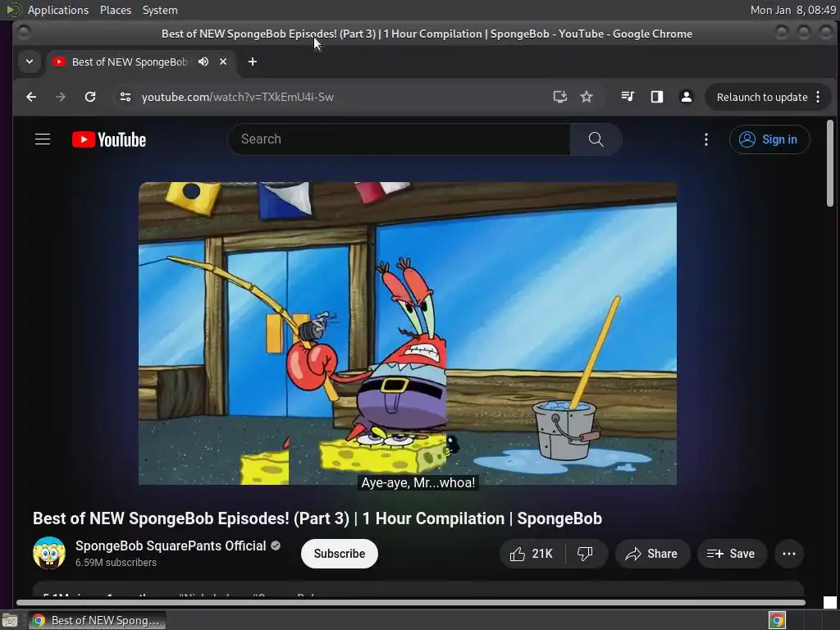Expand the tab search dropdown
This screenshot has height=630, width=840.
tap(30, 62)
